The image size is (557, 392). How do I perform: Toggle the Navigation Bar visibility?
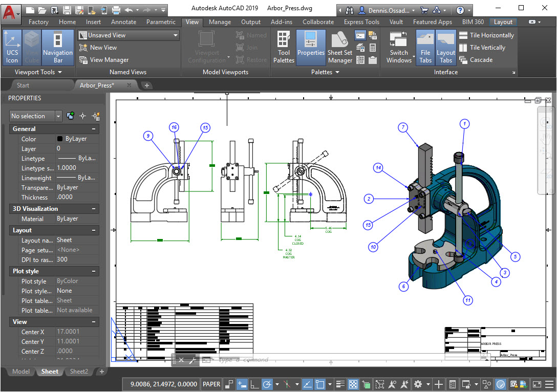(57, 47)
